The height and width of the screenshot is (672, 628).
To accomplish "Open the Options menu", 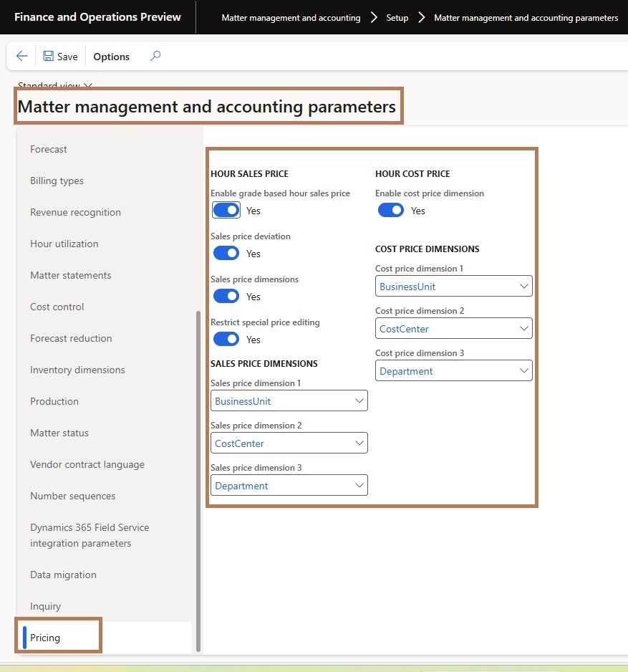I will click(112, 57).
